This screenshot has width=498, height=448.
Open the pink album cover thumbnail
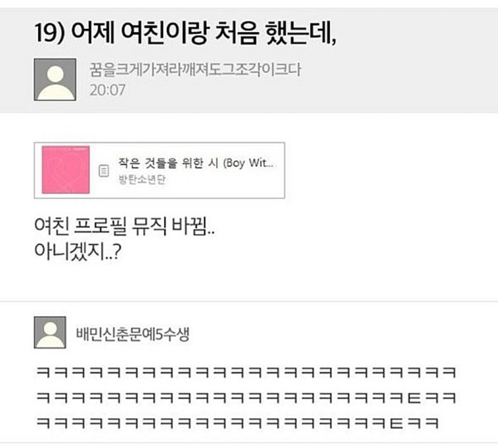pos(66,170)
